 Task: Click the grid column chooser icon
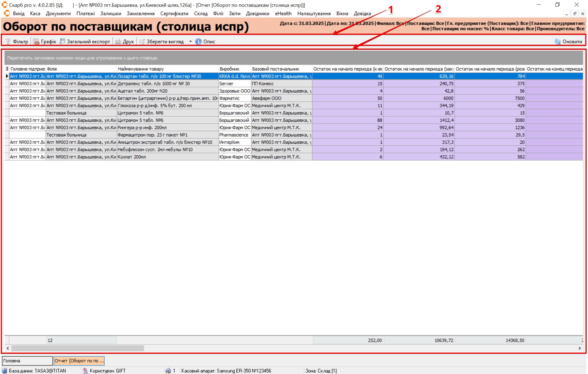click(7, 69)
